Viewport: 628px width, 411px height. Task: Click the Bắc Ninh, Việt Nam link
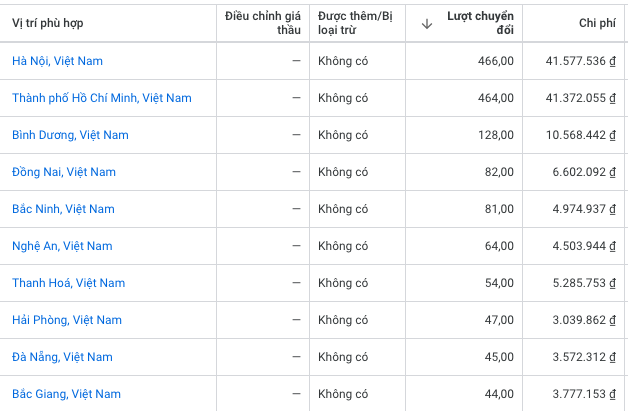[x=63, y=209]
